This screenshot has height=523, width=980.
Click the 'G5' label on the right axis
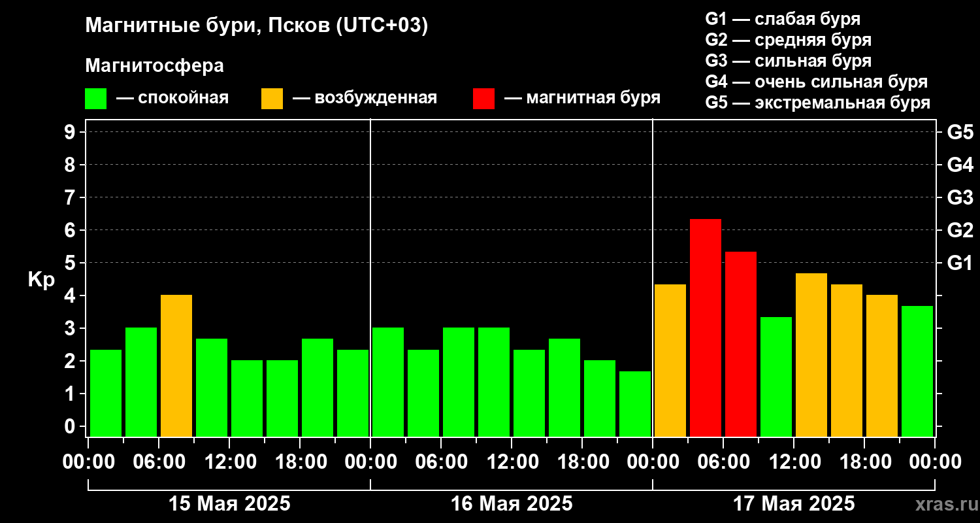pos(960,132)
